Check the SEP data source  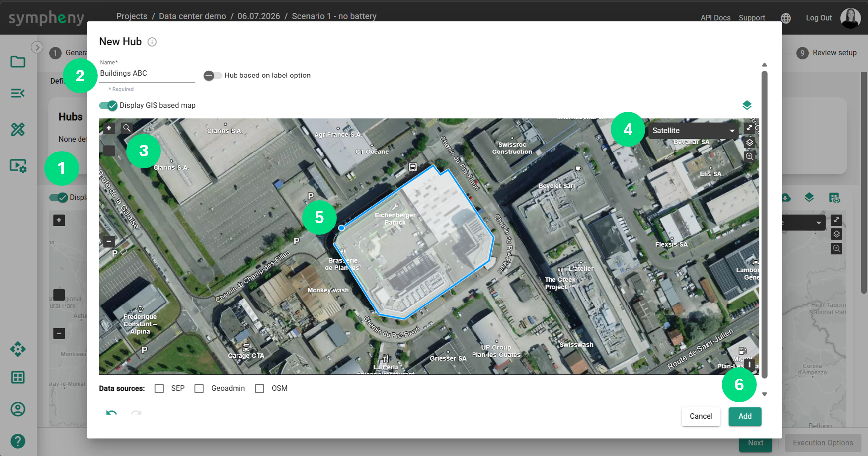159,388
